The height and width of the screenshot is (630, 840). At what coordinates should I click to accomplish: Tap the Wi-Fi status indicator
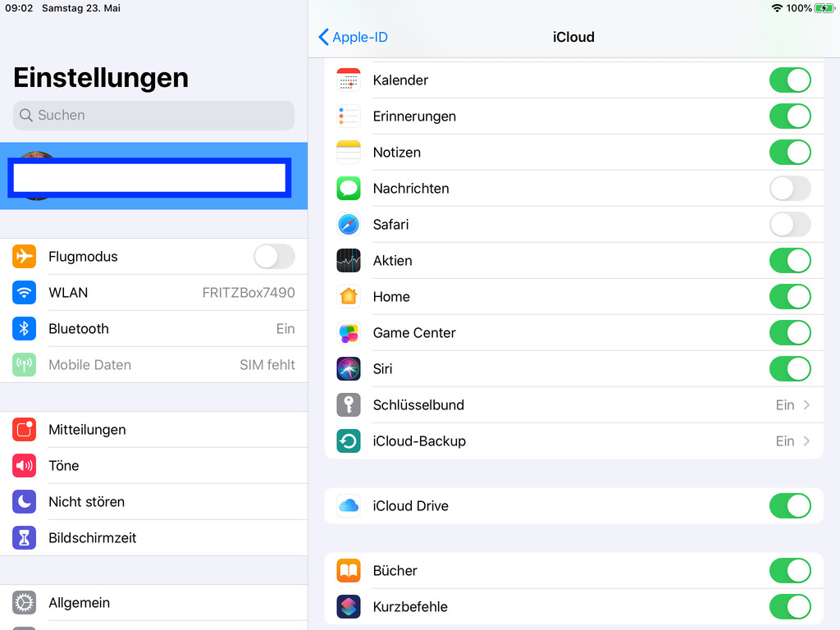(x=777, y=8)
